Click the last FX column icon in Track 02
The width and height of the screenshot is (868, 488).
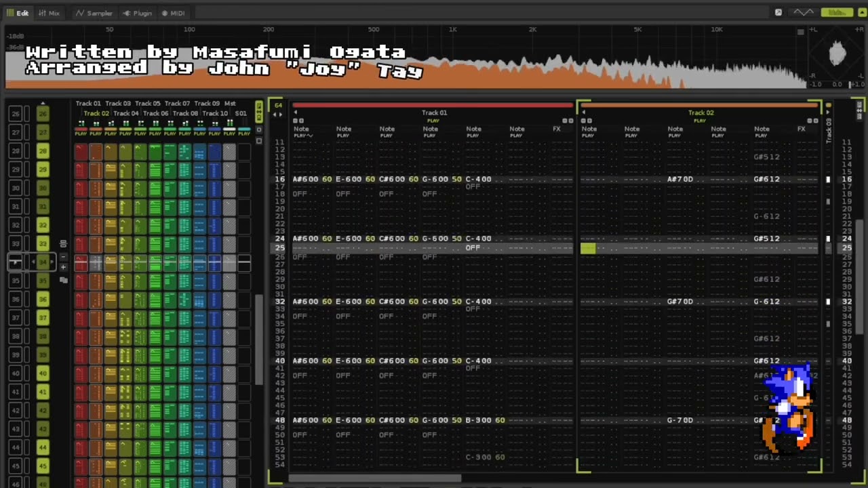pos(816,121)
